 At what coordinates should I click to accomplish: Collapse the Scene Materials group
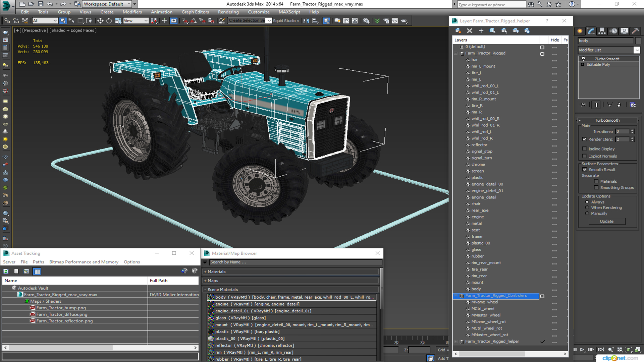tap(205, 290)
